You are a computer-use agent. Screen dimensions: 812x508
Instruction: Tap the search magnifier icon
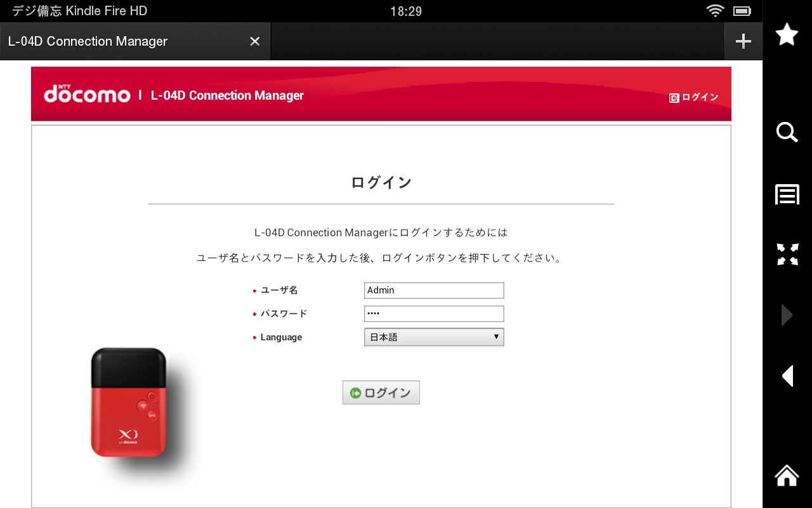787,132
